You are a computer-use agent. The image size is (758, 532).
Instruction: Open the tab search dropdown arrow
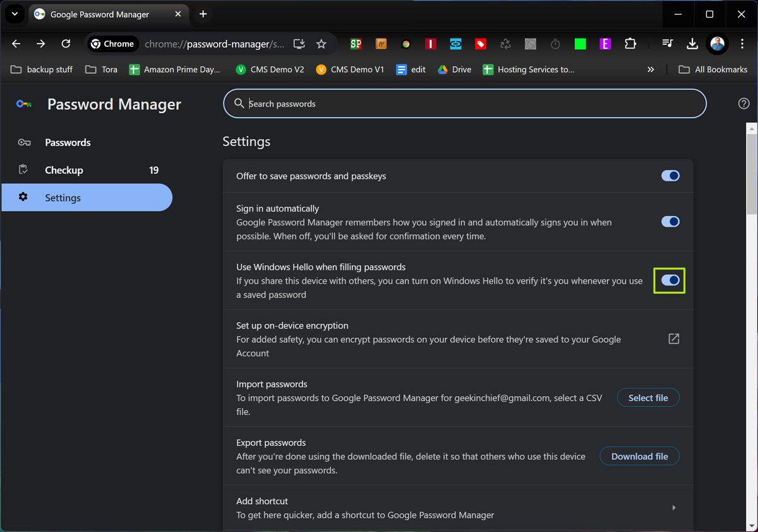point(14,14)
